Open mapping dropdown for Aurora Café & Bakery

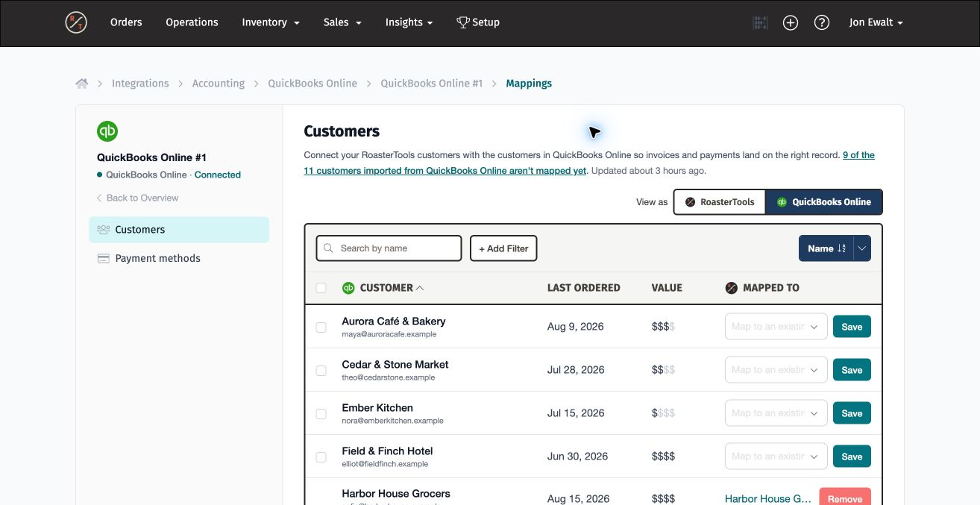(x=776, y=327)
